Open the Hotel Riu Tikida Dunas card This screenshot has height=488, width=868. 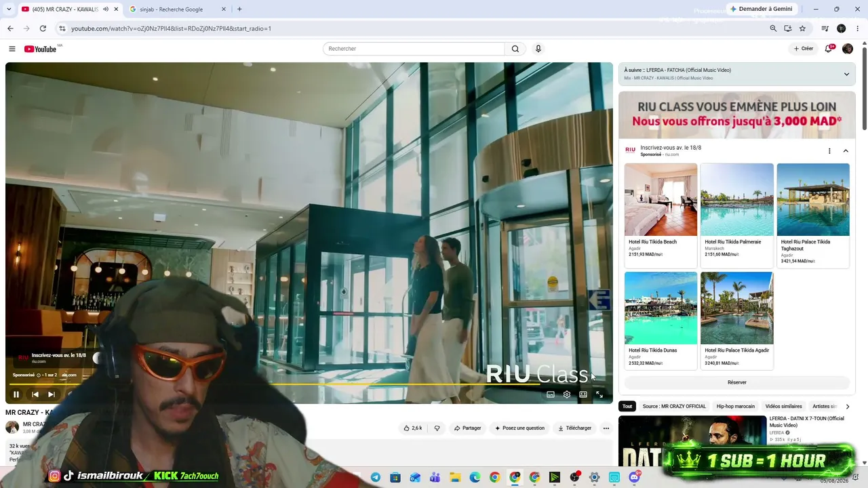[660, 321]
